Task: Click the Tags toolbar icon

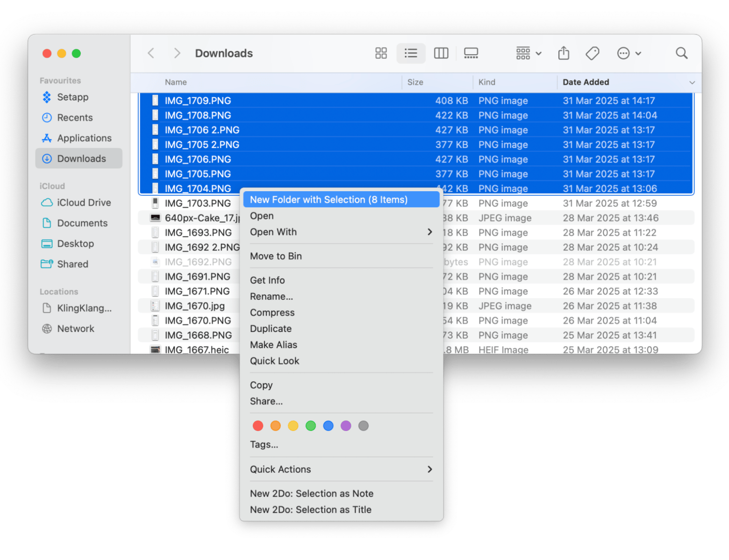Action: click(593, 53)
